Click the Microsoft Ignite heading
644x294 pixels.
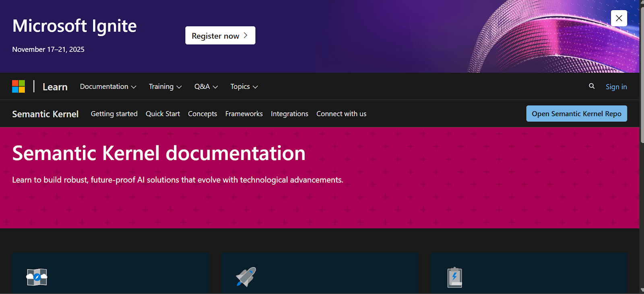(74, 26)
